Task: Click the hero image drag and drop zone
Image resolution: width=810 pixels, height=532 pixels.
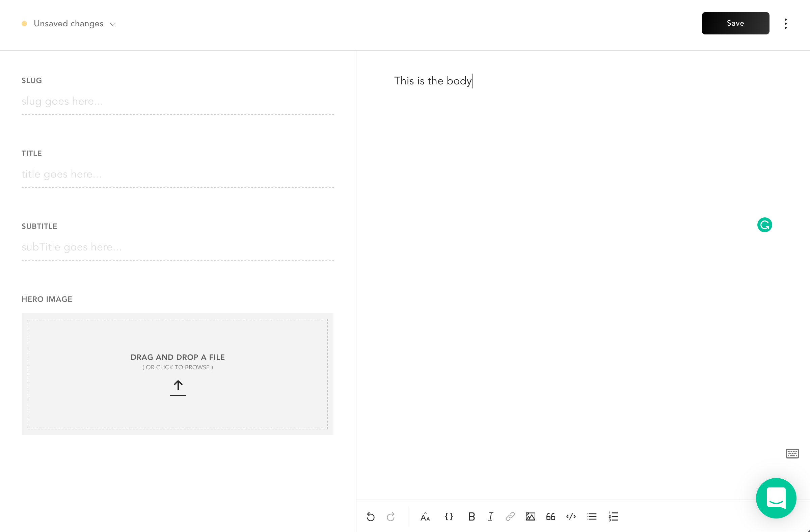Action: click(x=178, y=374)
